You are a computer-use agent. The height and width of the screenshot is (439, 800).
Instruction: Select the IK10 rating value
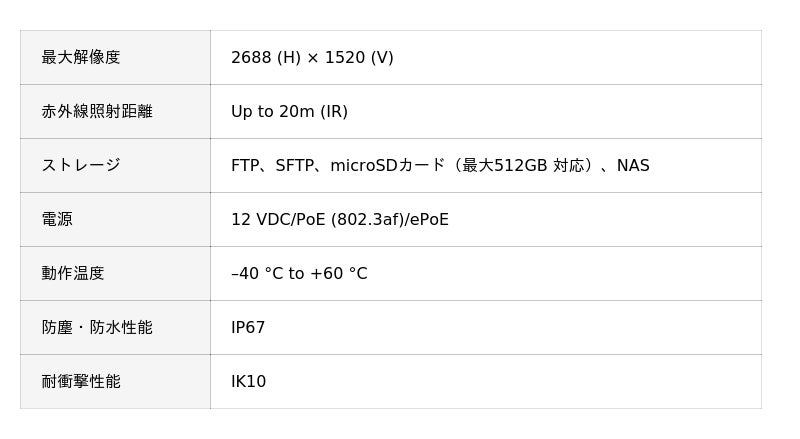click(x=248, y=381)
